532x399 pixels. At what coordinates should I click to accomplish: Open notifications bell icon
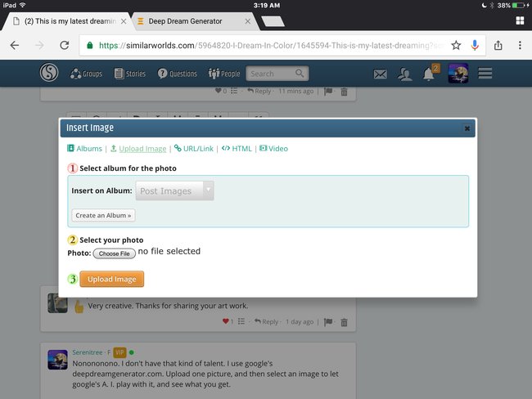point(429,74)
